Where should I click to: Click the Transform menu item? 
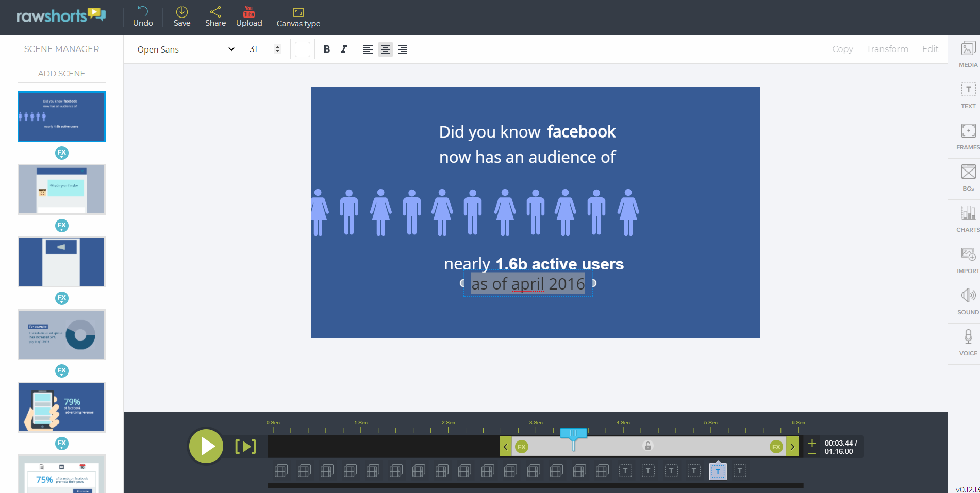(x=887, y=49)
